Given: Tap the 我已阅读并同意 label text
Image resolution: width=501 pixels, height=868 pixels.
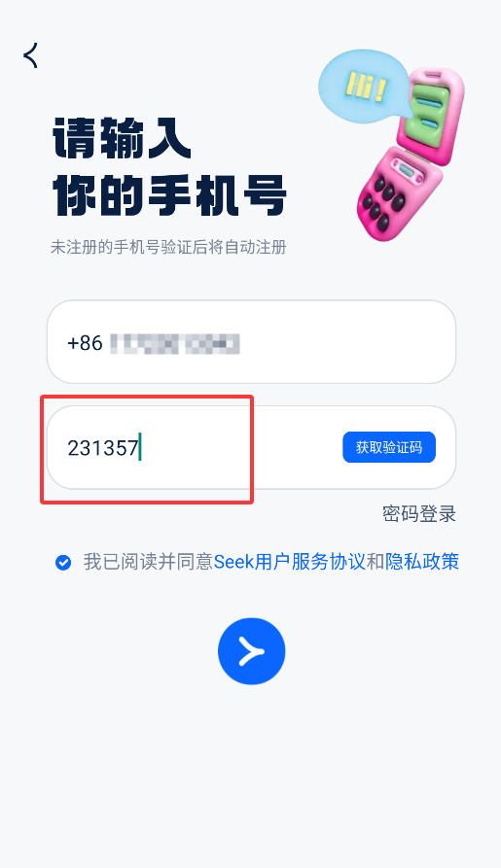Looking at the screenshot, I should [148, 562].
